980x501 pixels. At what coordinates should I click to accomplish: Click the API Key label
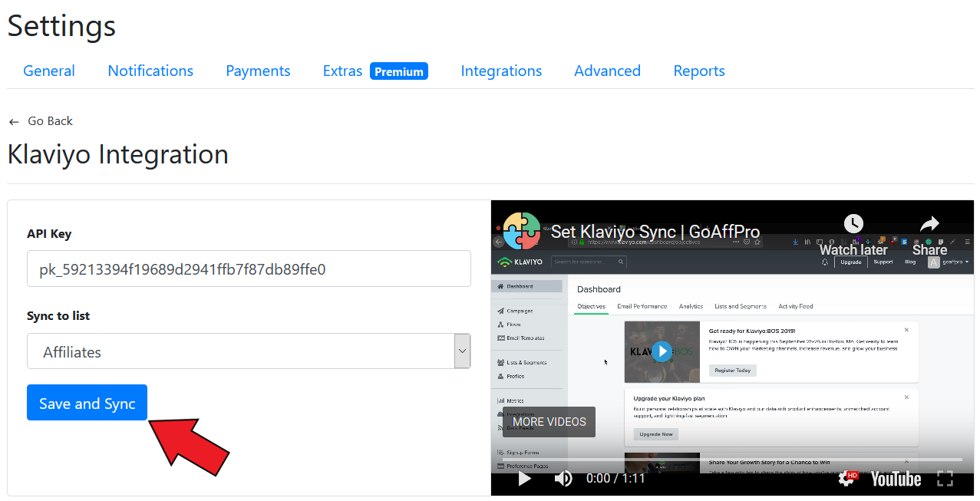[49, 234]
